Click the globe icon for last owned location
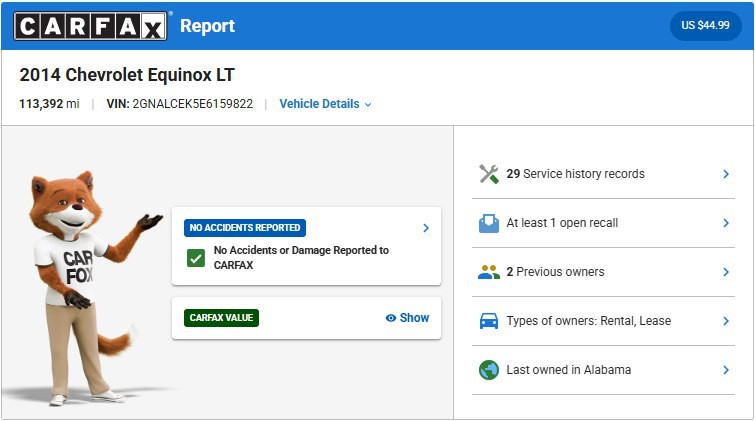The image size is (755, 421). tap(489, 370)
